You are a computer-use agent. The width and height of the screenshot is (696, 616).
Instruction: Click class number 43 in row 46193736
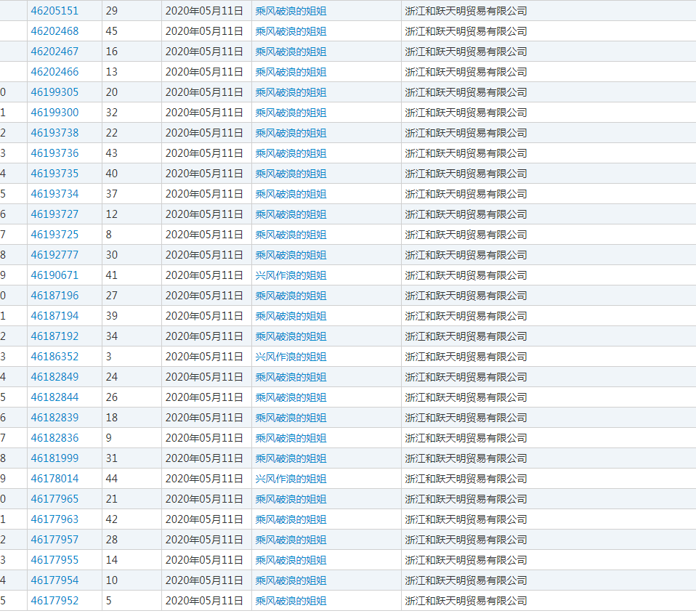(112, 153)
